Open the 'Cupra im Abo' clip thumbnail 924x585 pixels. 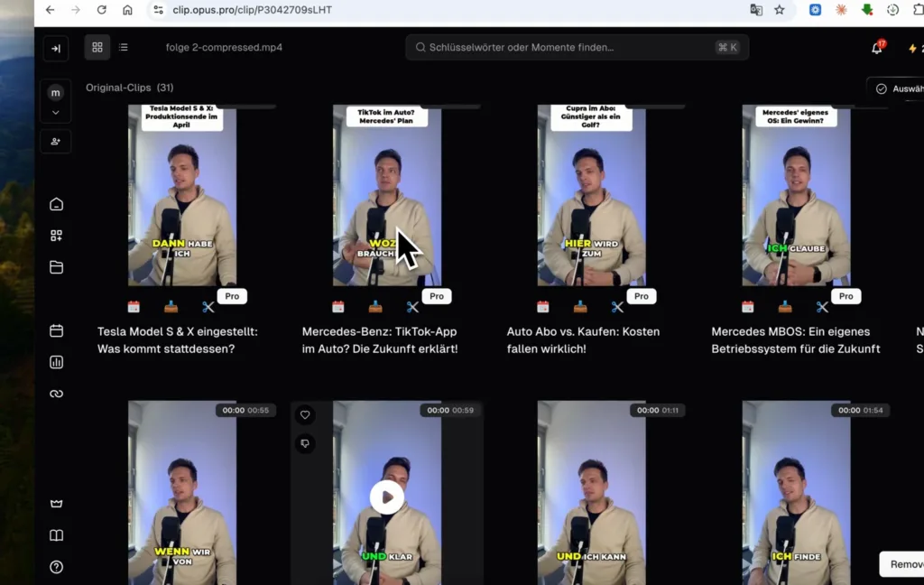591,195
